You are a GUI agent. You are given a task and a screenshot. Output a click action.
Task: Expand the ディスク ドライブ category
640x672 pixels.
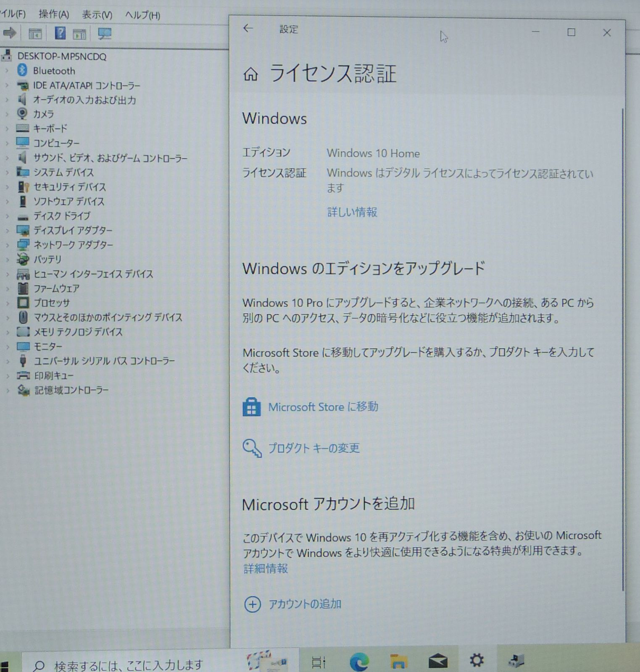point(7,216)
